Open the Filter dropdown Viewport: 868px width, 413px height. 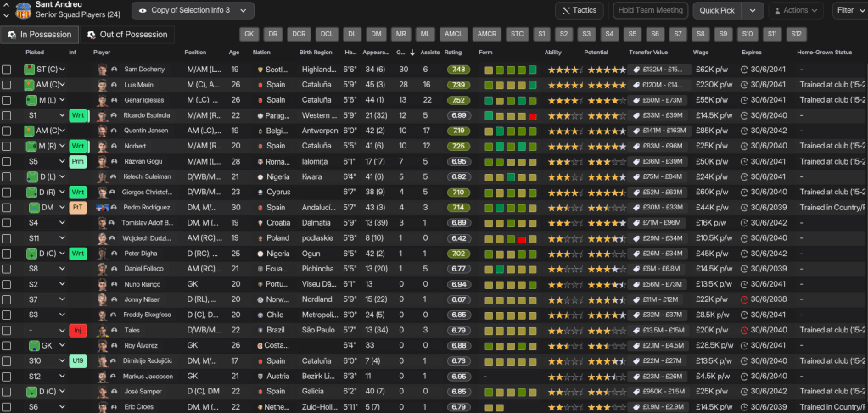(x=848, y=10)
